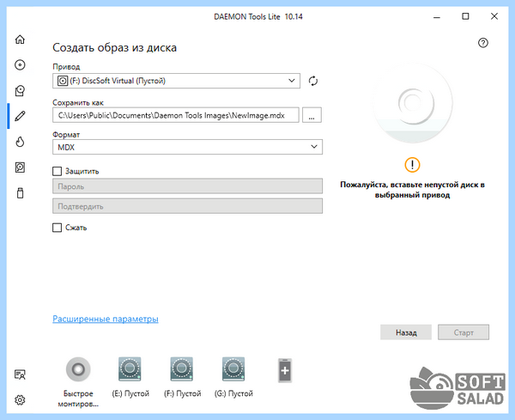Click the help question mark icon

click(x=482, y=43)
